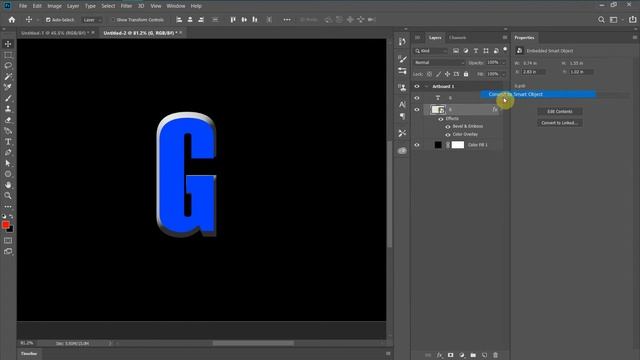Select the Path Selection arrow tool

click(x=8, y=163)
